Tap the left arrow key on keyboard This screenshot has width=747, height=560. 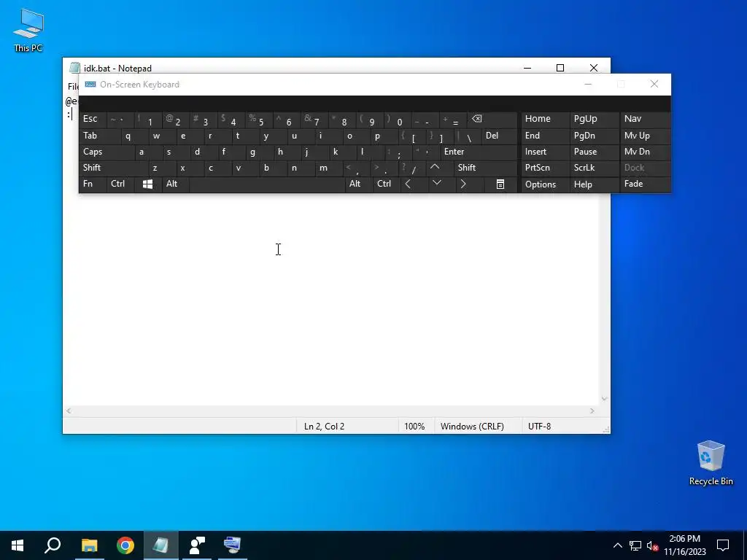(x=408, y=184)
